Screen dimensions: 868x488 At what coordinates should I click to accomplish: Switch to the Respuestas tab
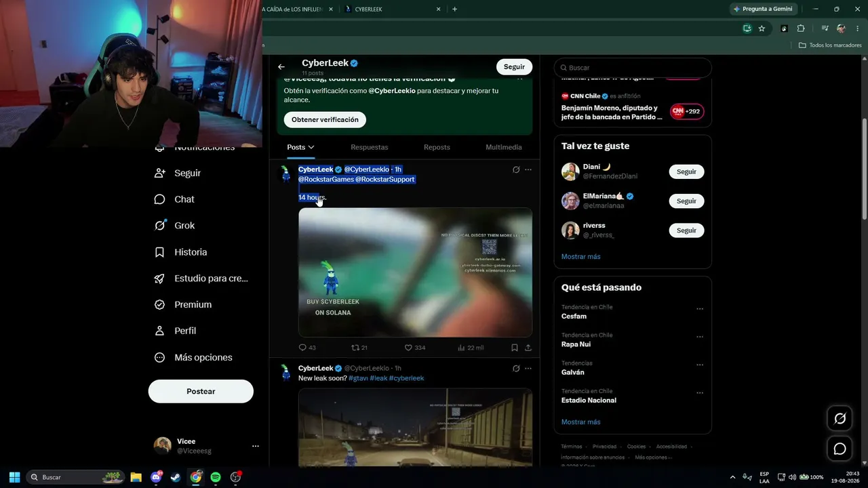[370, 147]
